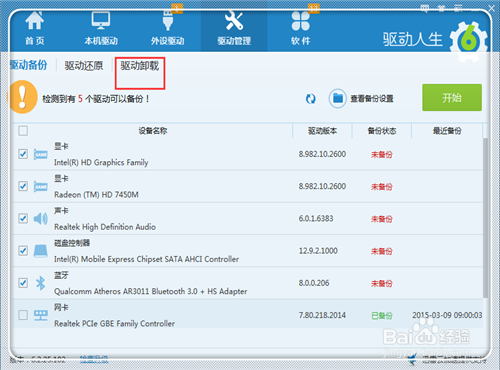Uncheck Radeon (TM) HD 7450M checkbox

23,186
